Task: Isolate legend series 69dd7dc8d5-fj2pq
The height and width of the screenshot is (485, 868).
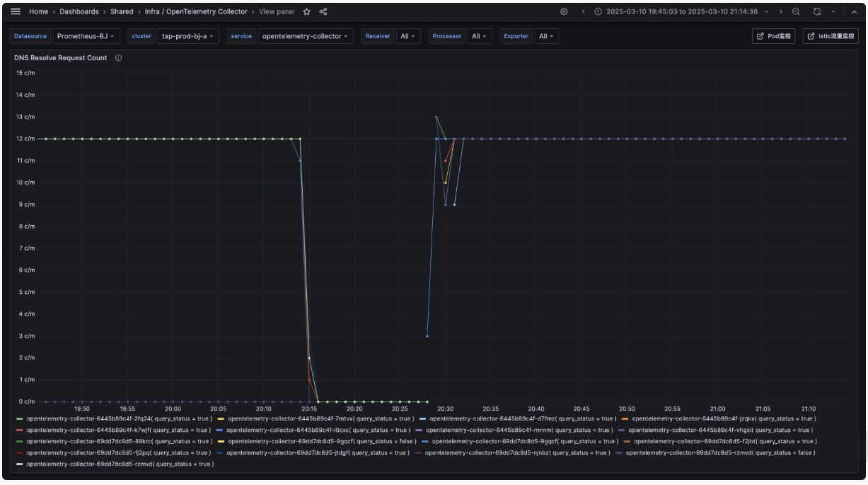Action: [x=118, y=453]
